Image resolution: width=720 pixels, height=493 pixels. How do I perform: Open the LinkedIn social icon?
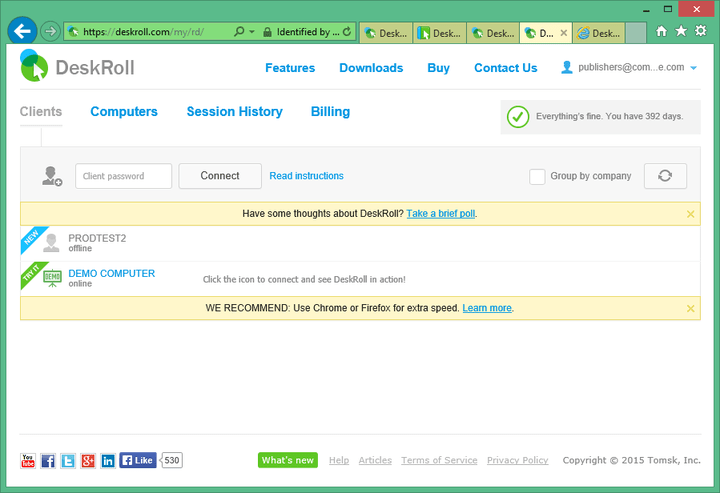108,460
